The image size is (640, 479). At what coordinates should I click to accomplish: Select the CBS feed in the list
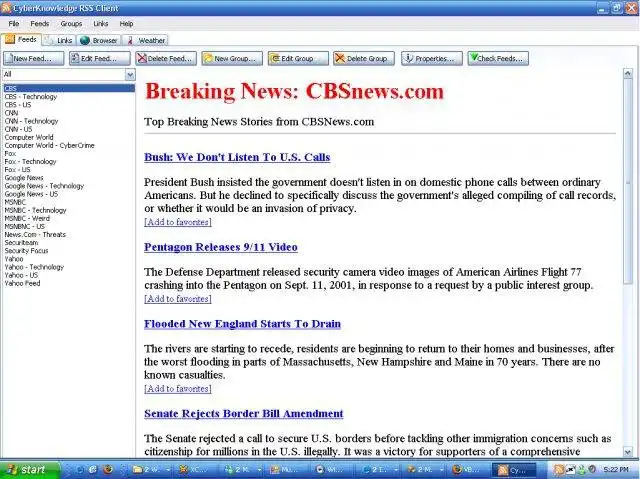69,88
